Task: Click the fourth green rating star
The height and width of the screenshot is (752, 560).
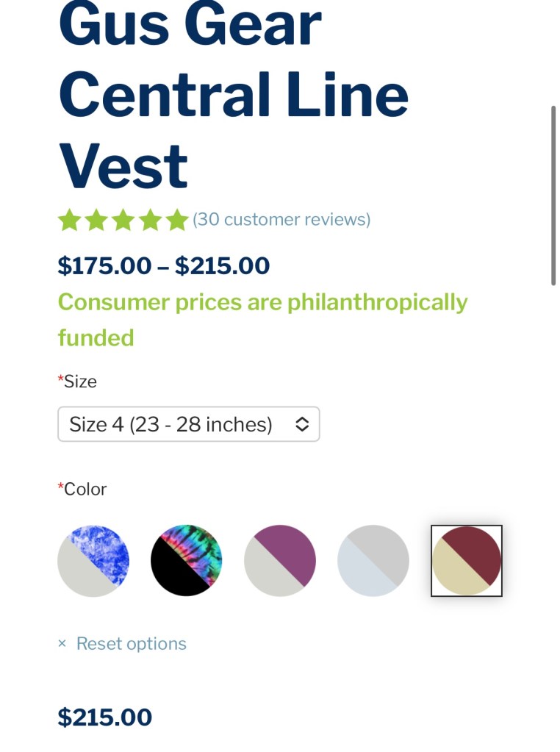Action: click(x=150, y=220)
